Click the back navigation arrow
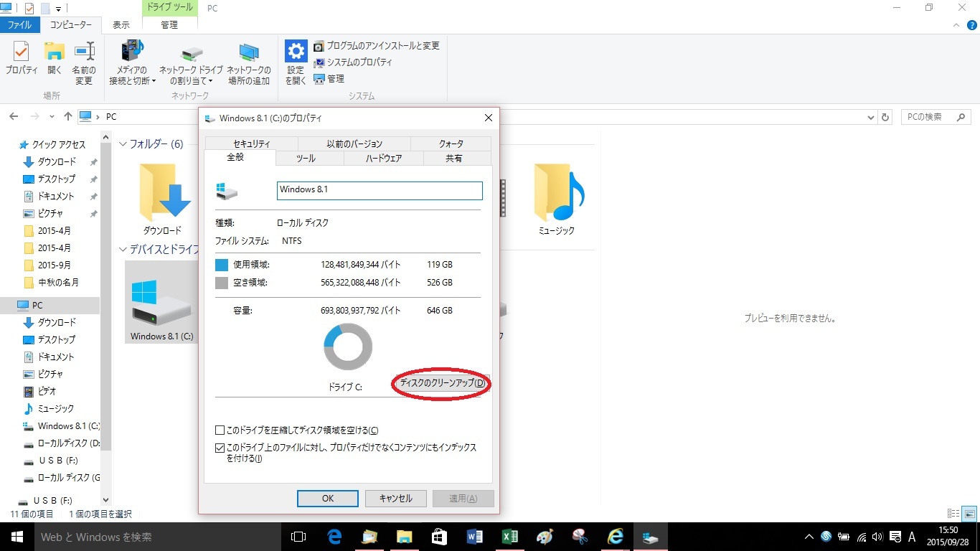The image size is (980, 551). 14,117
